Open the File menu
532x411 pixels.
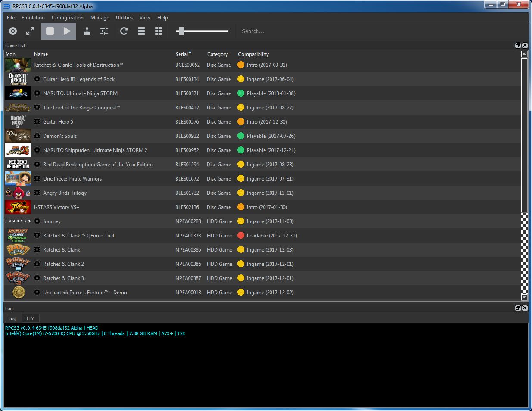point(11,18)
